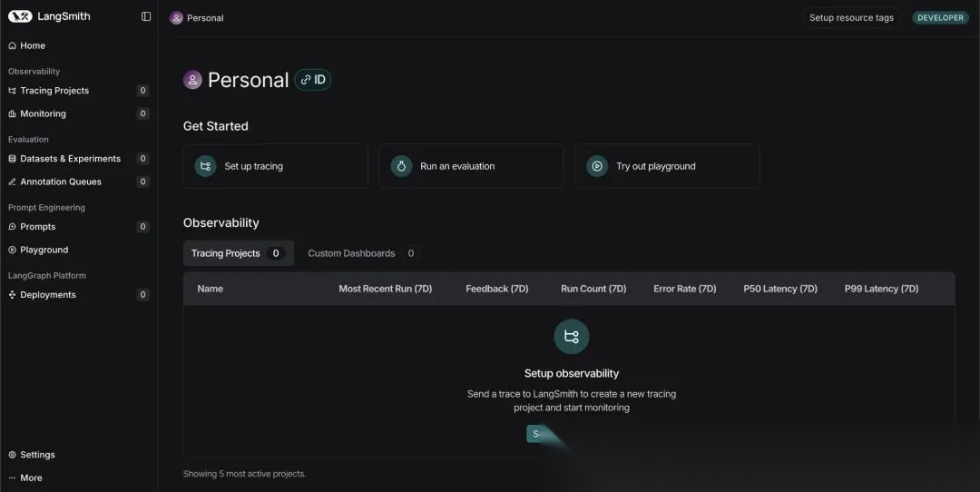Click the Setup observability heading text
The height and width of the screenshot is (492, 980).
[572, 373]
